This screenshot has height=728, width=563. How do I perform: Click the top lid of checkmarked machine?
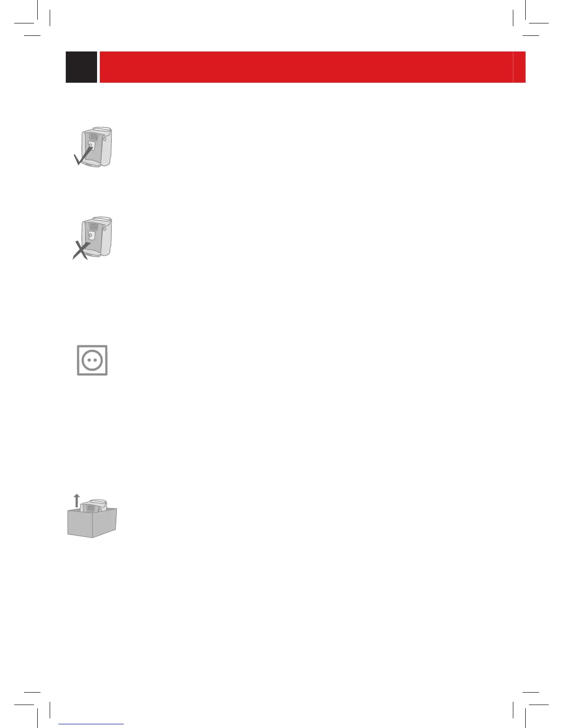coord(102,130)
